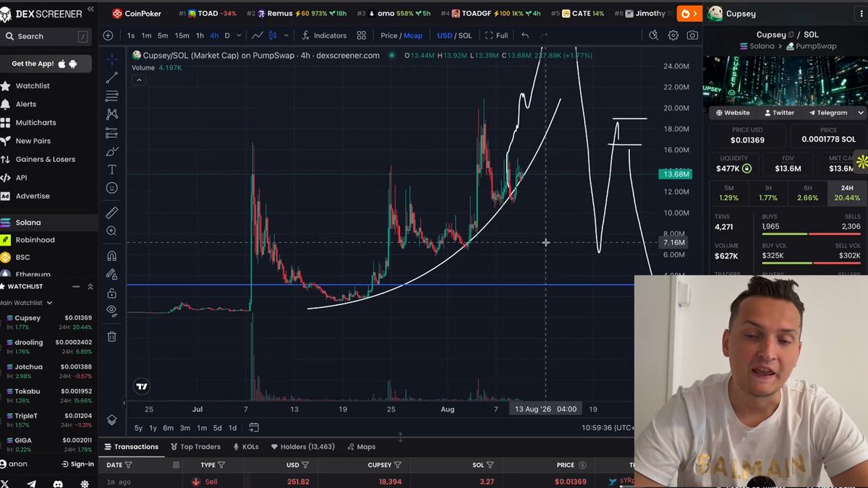The height and width of the screenshot is (488, 868).
Task: Select the zoom-in magnifier tool
Action: [111, 231]
